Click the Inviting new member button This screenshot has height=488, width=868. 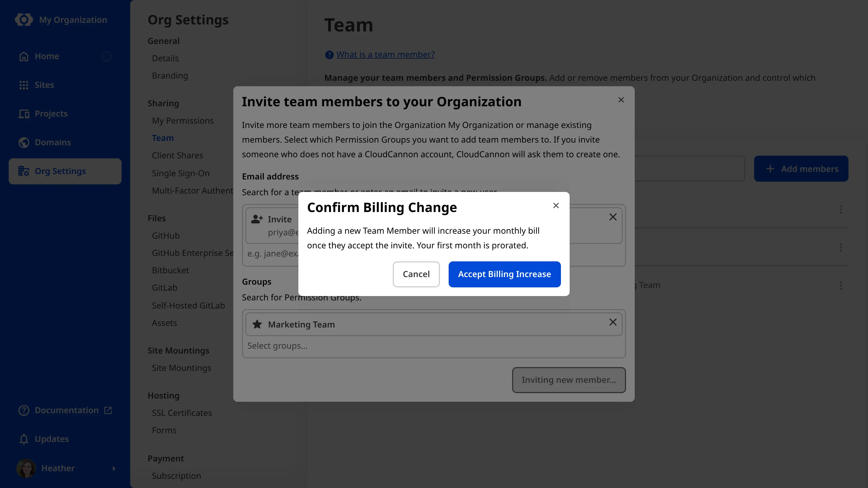569,380
